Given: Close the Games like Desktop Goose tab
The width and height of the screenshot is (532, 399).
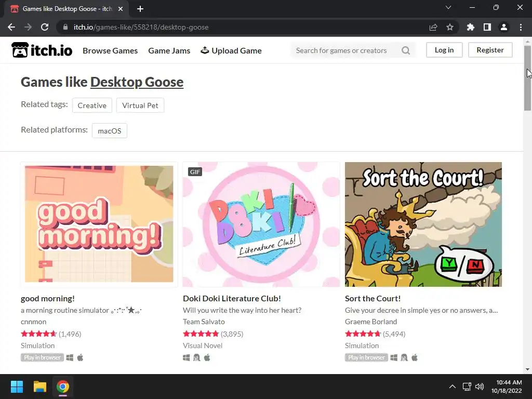Looking at the screenshot, I should coord(121,9).
